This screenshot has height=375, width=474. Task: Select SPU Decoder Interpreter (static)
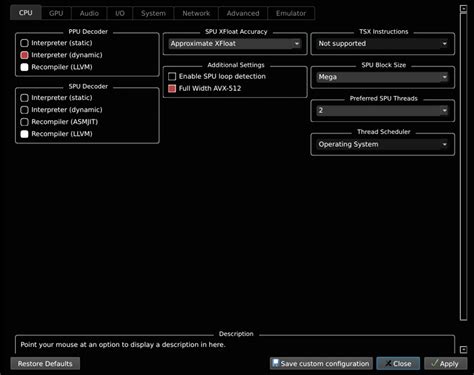tap(56, 98)
